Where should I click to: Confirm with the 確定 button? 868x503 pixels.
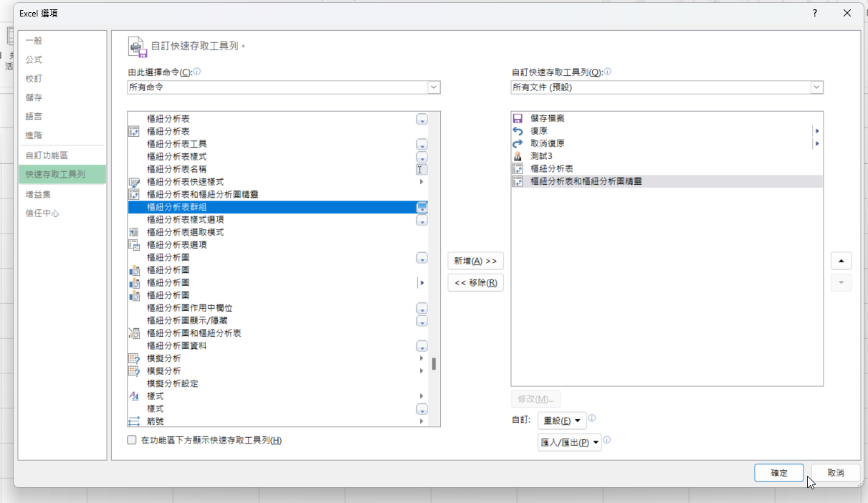(x=779, y=473)
